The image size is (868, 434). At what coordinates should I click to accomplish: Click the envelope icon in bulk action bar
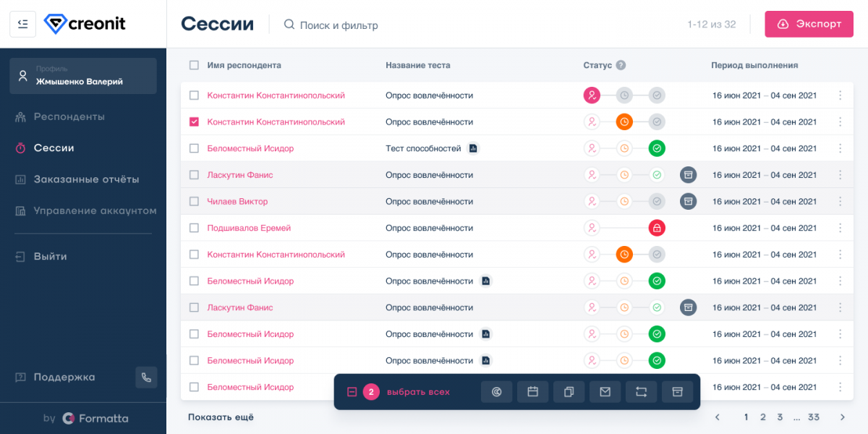click(x=605, y=392)
